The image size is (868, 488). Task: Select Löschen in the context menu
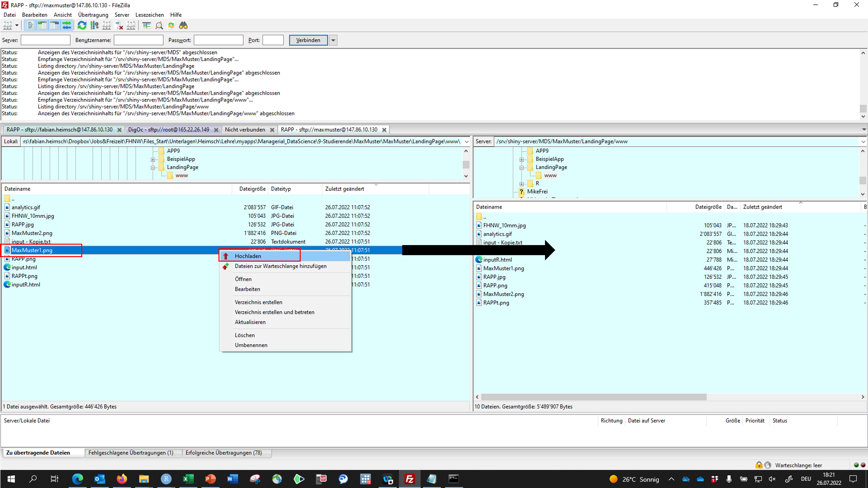tap(245, 335)
